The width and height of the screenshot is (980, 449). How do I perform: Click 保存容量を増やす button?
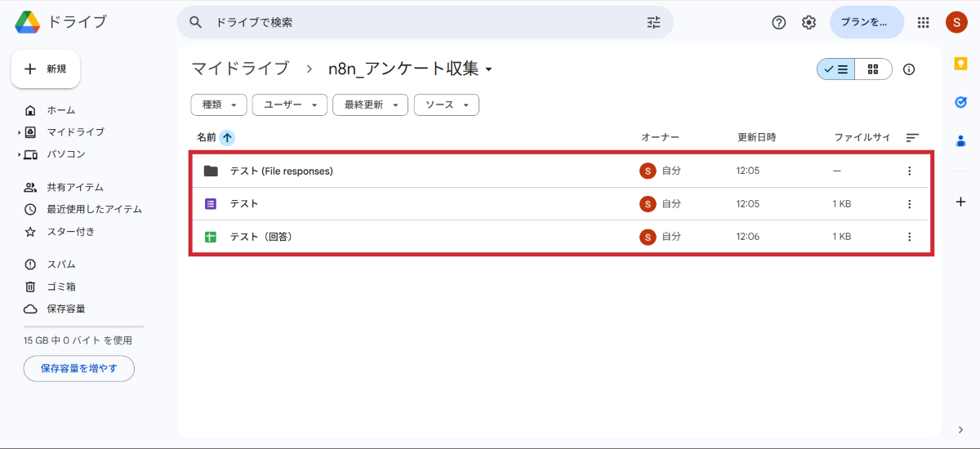tap(79, 368)
